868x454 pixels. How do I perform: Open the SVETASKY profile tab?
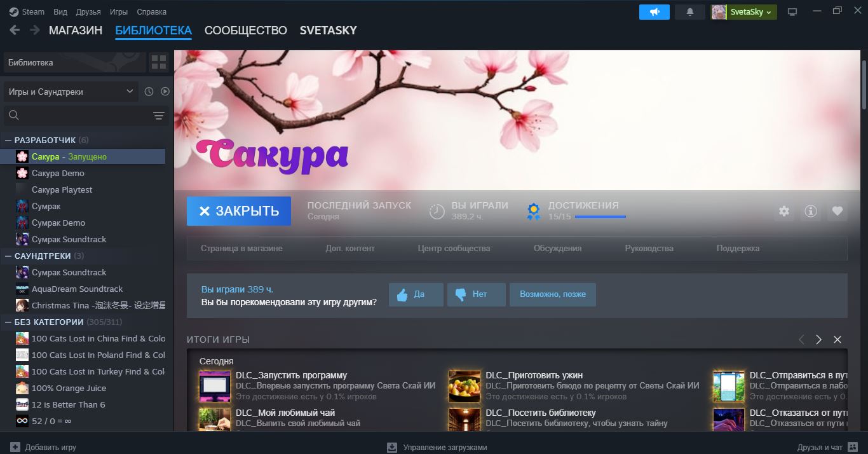click(328, 31)
